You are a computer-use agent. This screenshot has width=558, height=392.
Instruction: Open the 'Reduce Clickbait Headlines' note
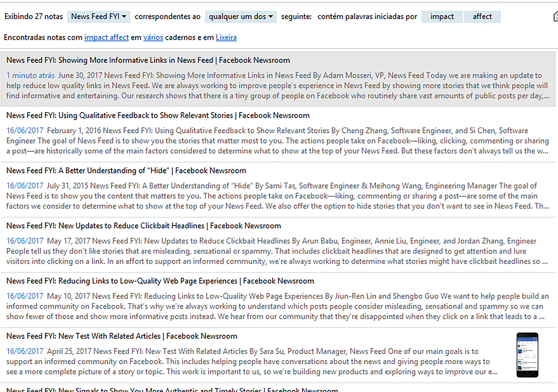tap(143, 226)
